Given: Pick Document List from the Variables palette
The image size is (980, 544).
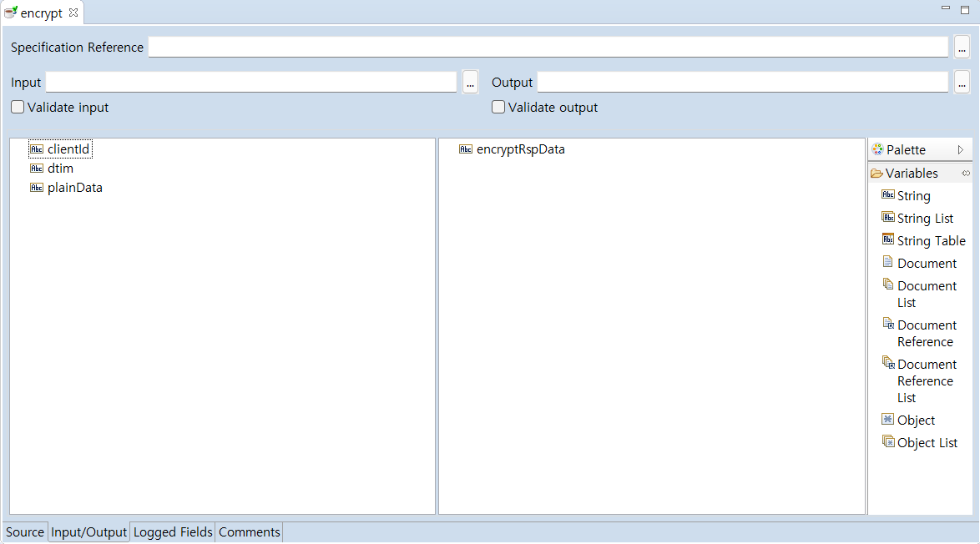Looking at the screenshot, I should click(926, 294).
